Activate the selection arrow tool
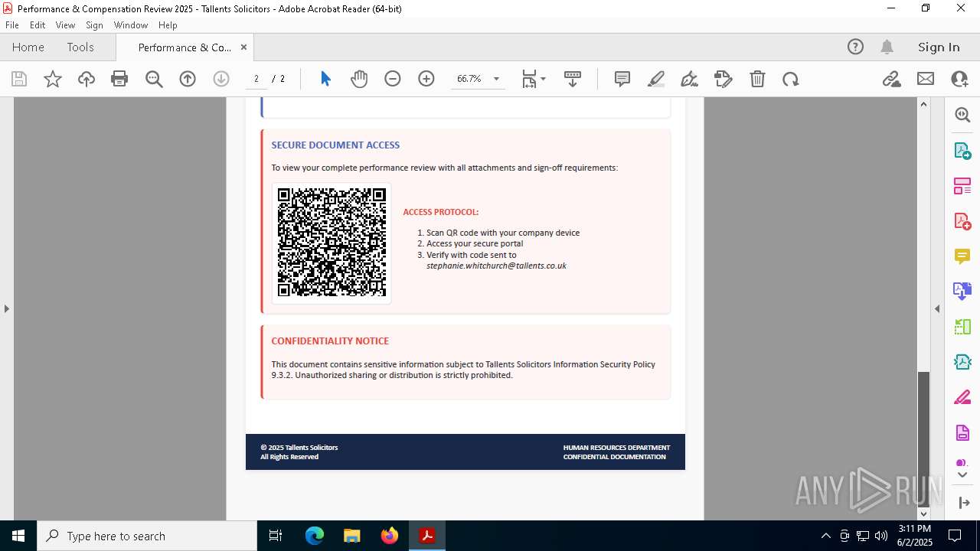Screen dimensions: 980x551 (325, 79)
